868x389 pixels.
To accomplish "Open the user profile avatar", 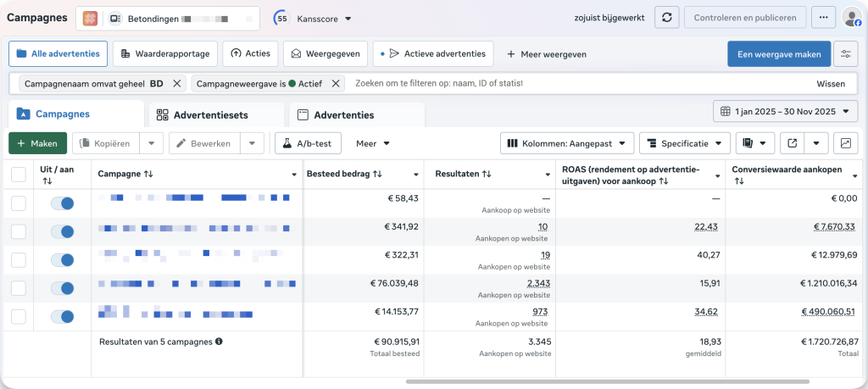I will (851, 18).
